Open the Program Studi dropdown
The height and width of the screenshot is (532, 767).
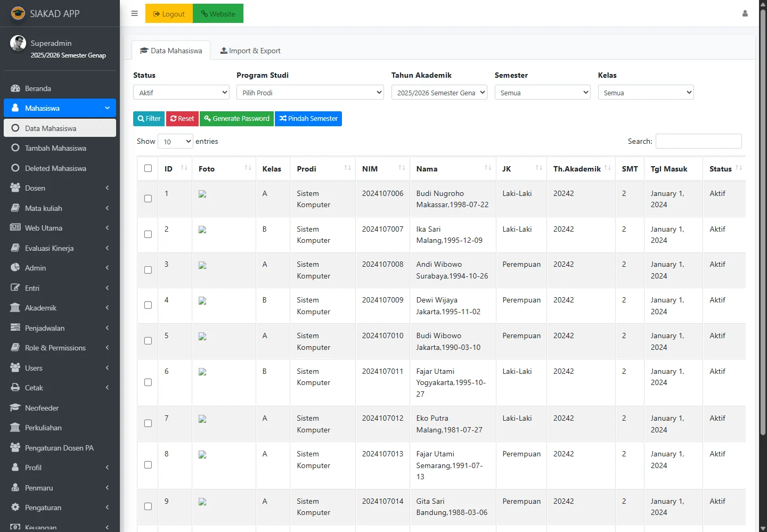tap(310, 92)
